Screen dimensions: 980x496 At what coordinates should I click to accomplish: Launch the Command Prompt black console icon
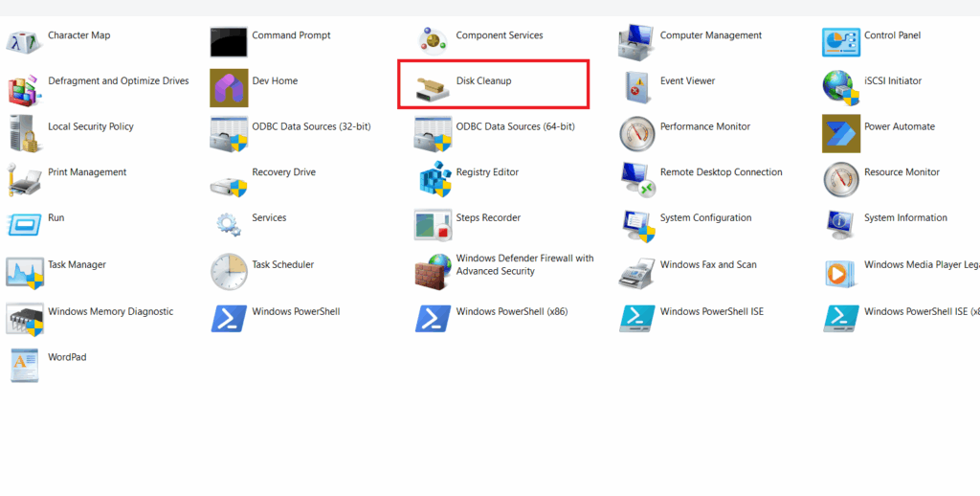pyautogui.click(x=229, y=42)
